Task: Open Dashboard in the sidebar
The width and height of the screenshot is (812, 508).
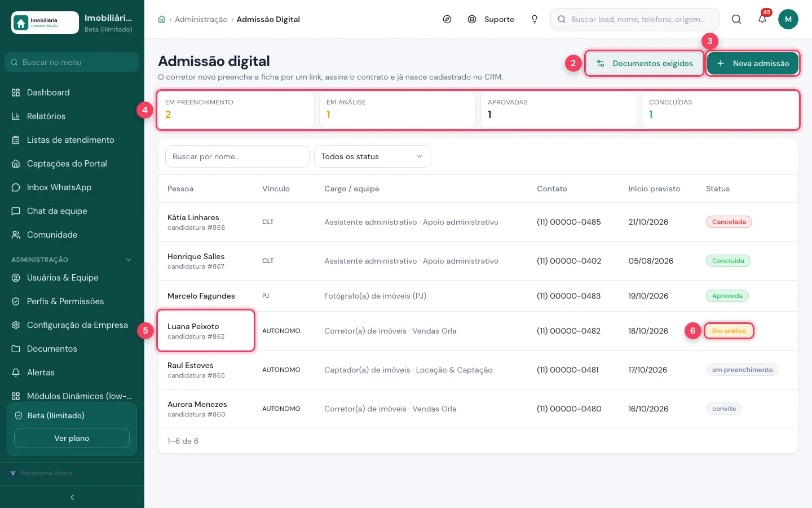Action: pyautogui.click(x=72, y=93)
